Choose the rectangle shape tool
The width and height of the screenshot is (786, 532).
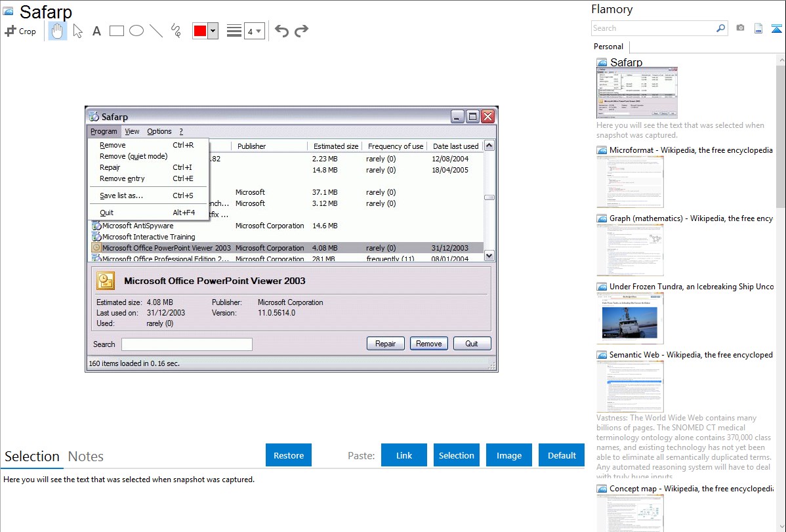pos(117,31)
